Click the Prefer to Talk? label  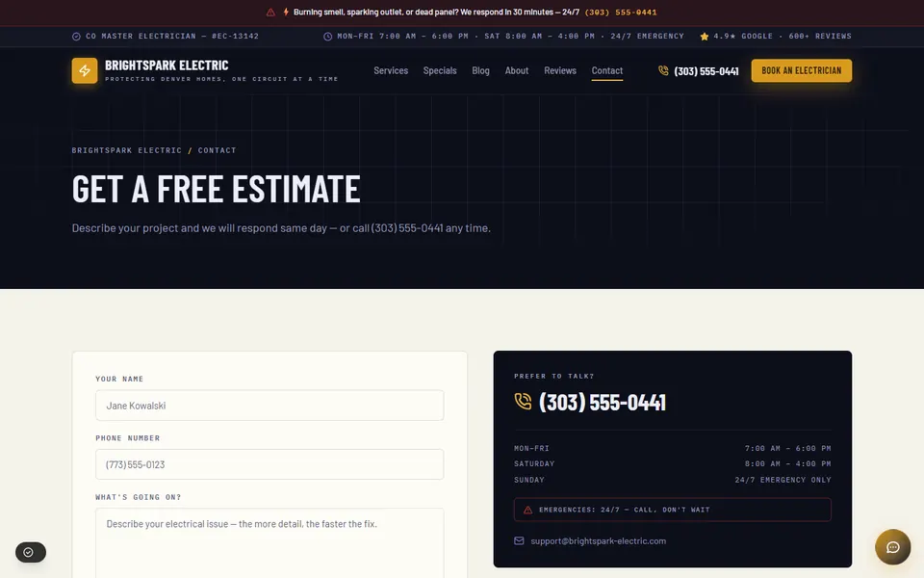click(x=554, y=377)
